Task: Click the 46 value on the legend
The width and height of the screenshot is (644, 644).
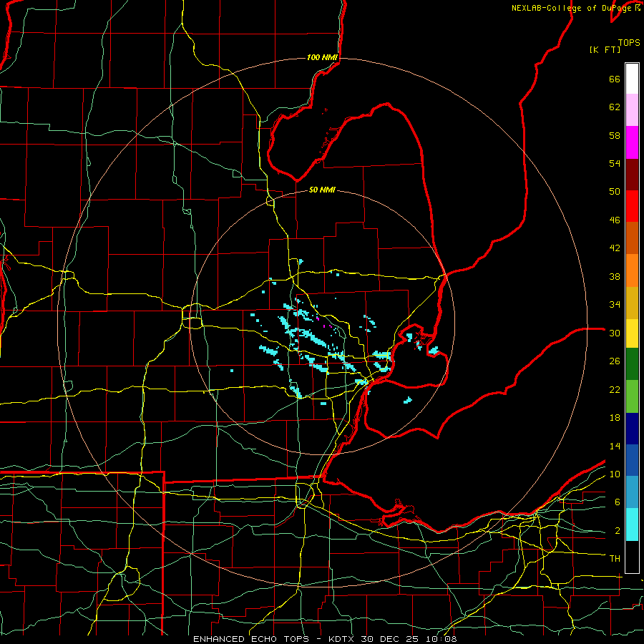Action: [615, 220]
